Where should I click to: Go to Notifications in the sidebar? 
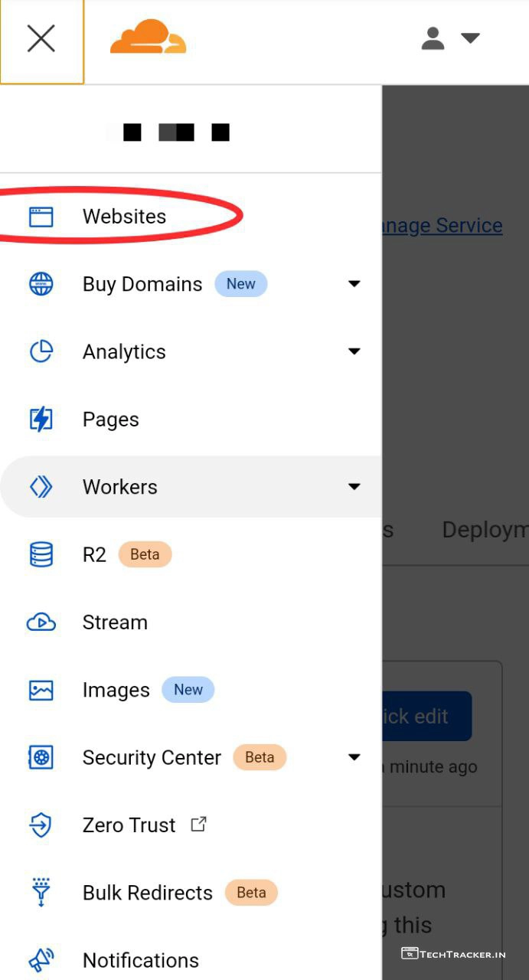coord(141,960)
